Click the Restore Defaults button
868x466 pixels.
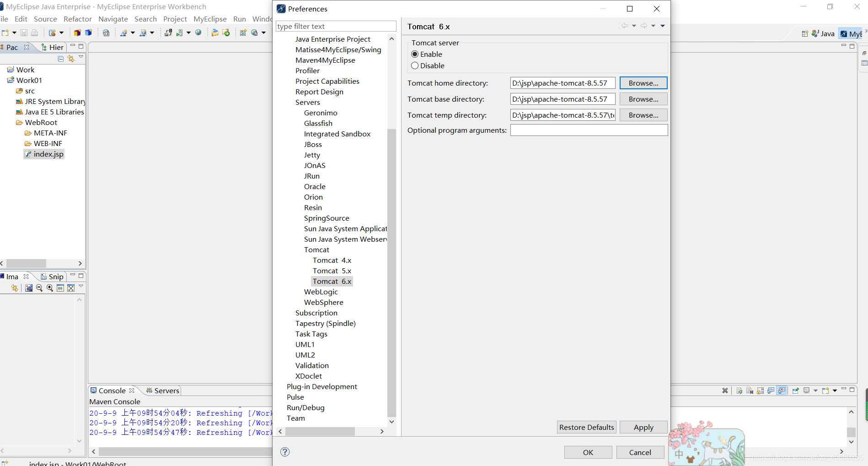(x=587, y=427)
